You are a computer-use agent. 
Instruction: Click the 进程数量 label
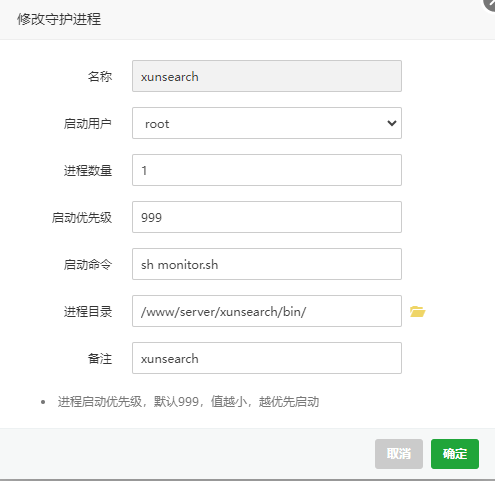[x=88, y=170]
